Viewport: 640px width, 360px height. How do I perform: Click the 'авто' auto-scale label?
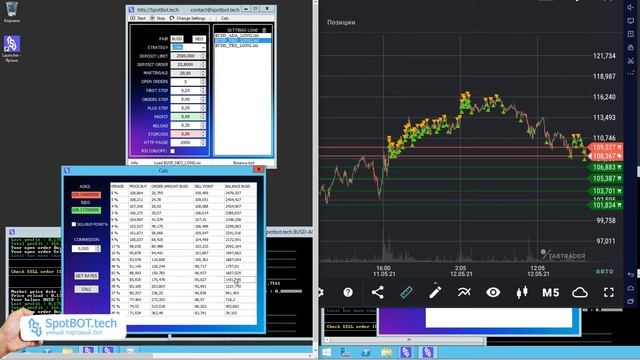604,271
